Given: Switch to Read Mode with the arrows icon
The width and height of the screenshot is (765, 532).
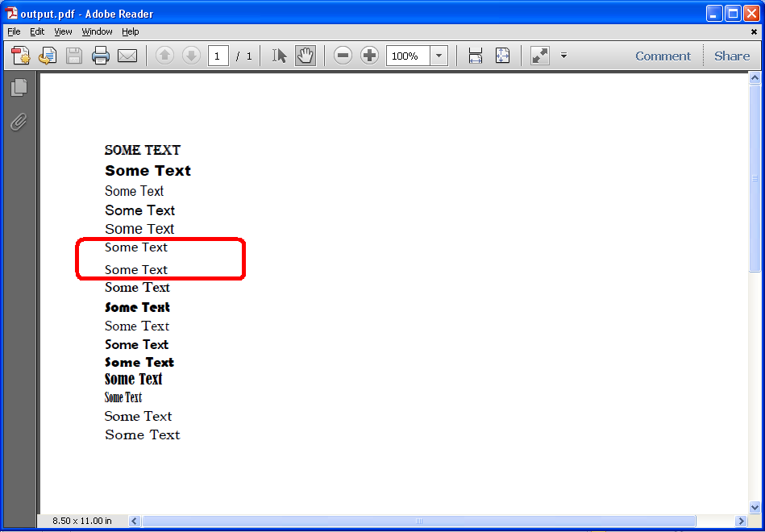Looking at the screenshot, I should tap(538, 56).
